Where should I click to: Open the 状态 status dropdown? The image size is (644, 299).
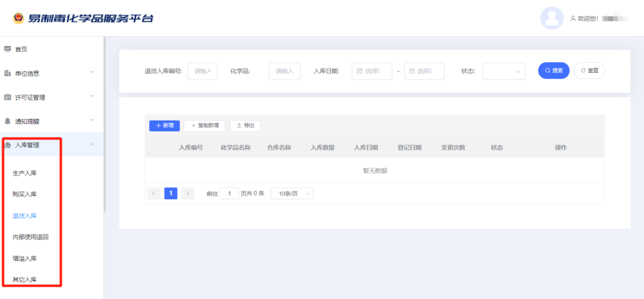pyautogui.click(x=503, y=71)
